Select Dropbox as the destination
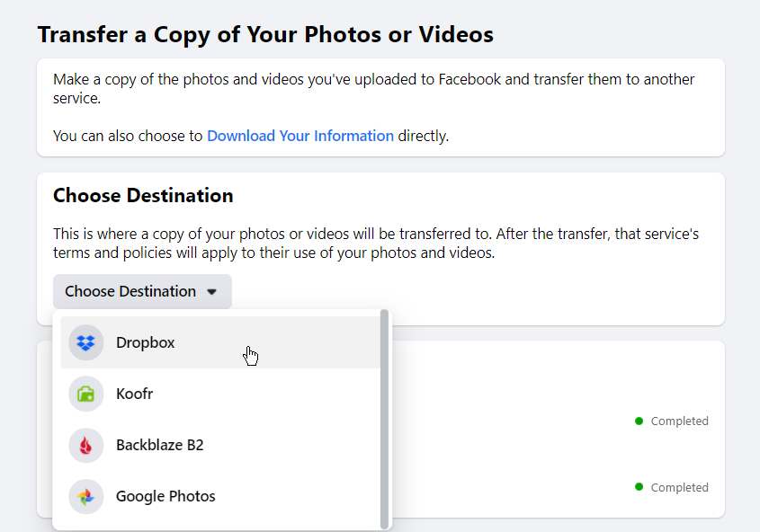 tap(220, 342)
